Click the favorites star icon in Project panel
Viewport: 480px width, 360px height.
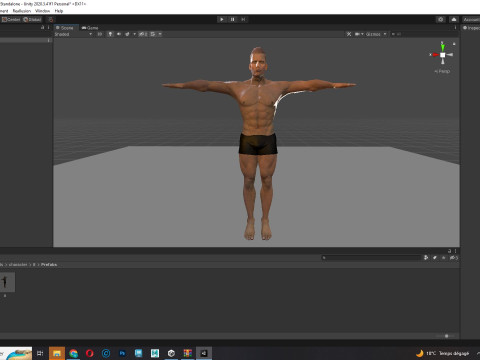pos(443,257)
